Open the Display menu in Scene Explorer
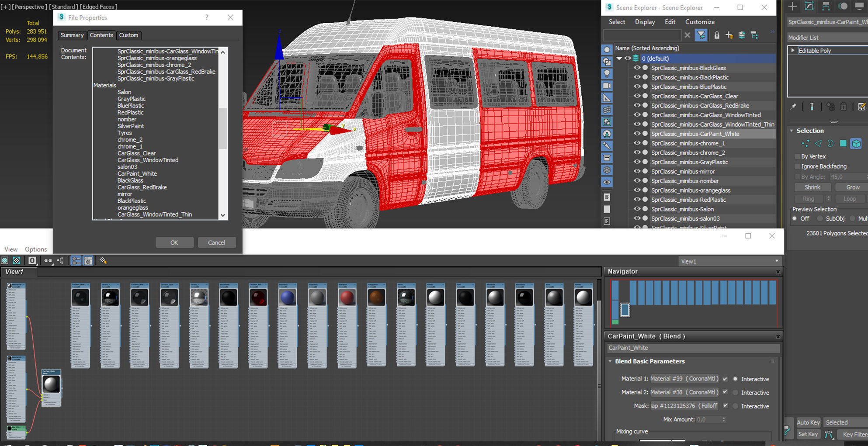Viewport: 868px width, 446px height. [645, 22]
